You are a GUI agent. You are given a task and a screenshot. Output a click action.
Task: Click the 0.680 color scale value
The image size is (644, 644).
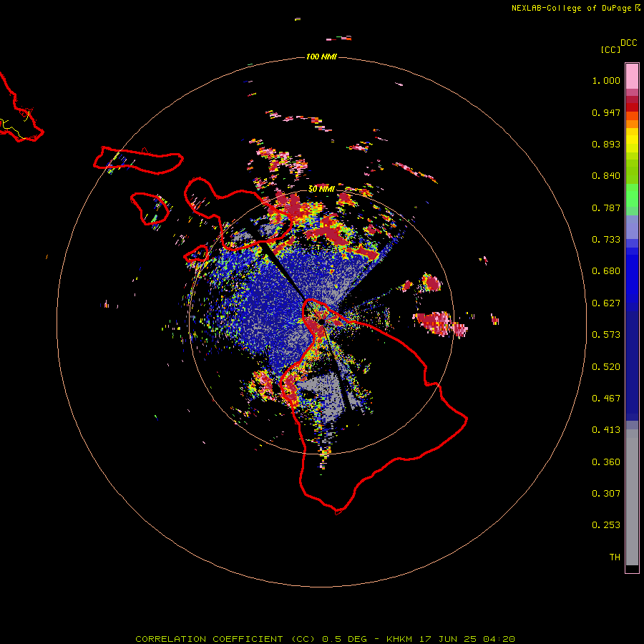pos(606,271)
